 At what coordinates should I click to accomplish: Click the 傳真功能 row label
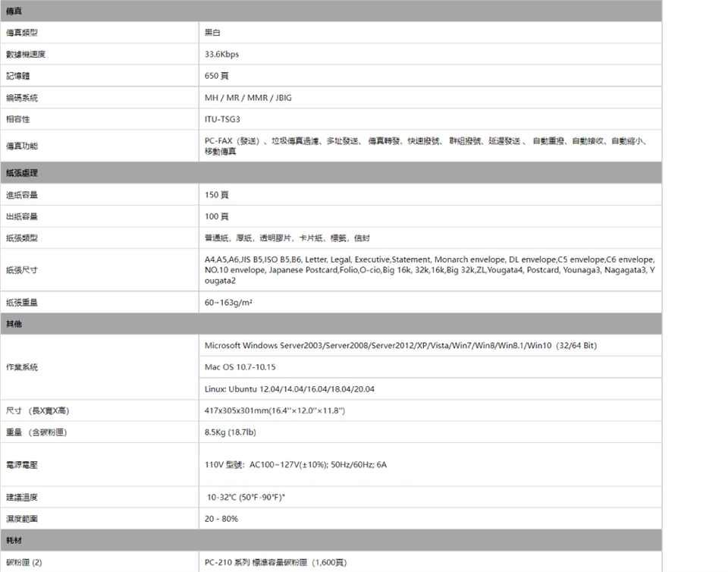click(22, 146)
